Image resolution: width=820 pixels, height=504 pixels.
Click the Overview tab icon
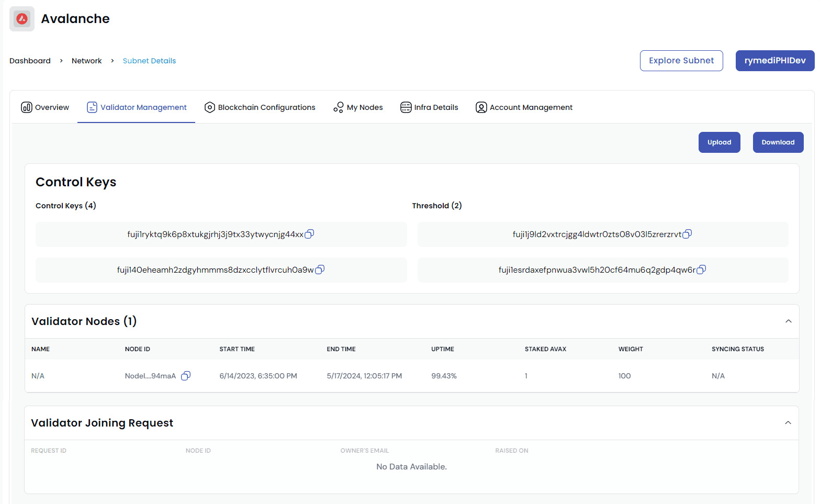pyautogui.click(x=27, y=107)
